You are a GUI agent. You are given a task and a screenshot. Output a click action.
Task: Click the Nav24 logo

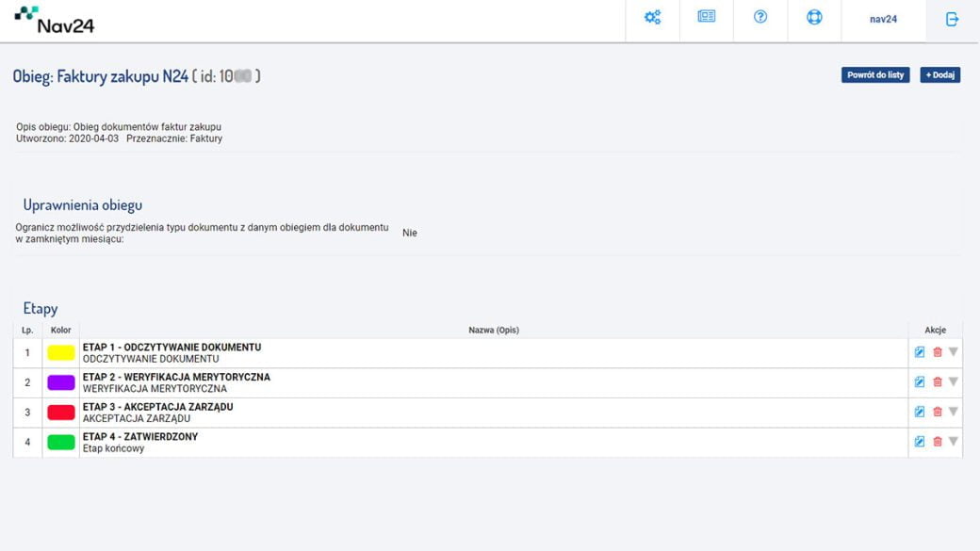click(x=55, y=20)
